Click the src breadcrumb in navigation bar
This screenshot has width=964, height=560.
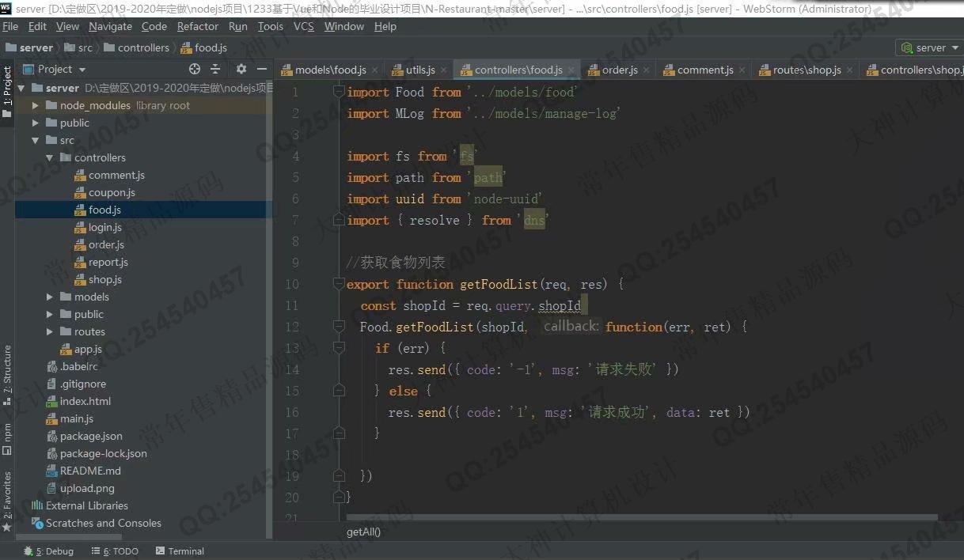78,47
